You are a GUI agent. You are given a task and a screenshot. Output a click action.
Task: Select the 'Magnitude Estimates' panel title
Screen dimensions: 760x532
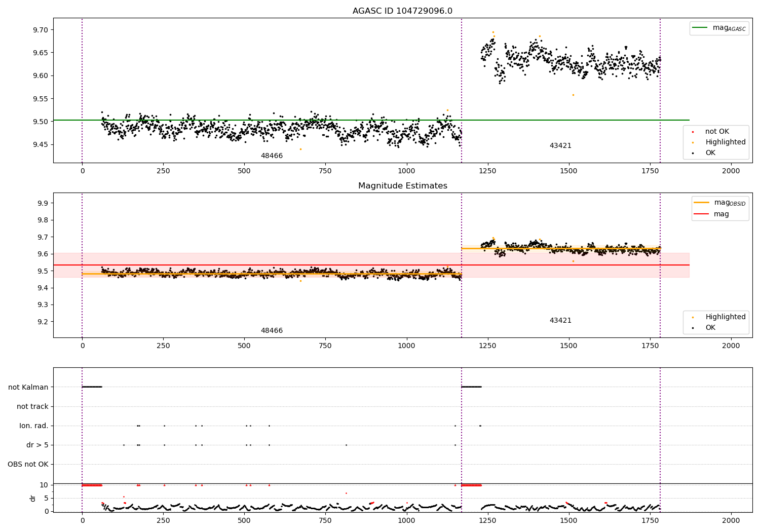(x=402, y=186)
